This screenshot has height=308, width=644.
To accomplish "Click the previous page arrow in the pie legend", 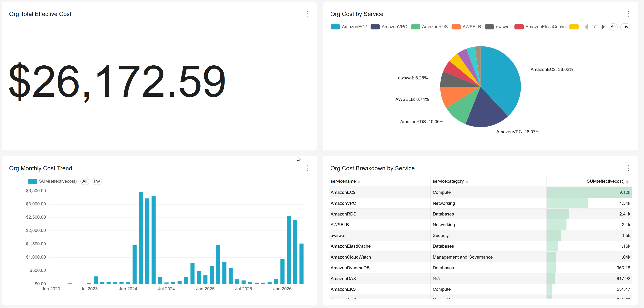I will pos(586,27).
